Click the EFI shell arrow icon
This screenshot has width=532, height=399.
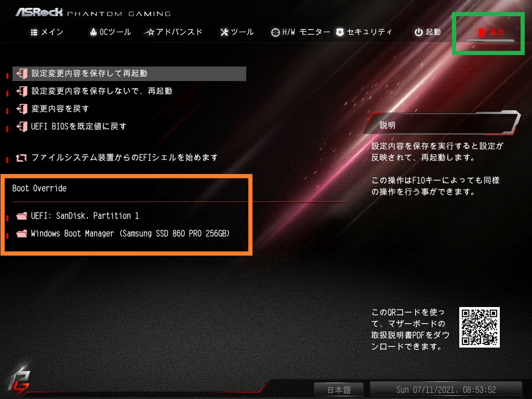point(21,158)
